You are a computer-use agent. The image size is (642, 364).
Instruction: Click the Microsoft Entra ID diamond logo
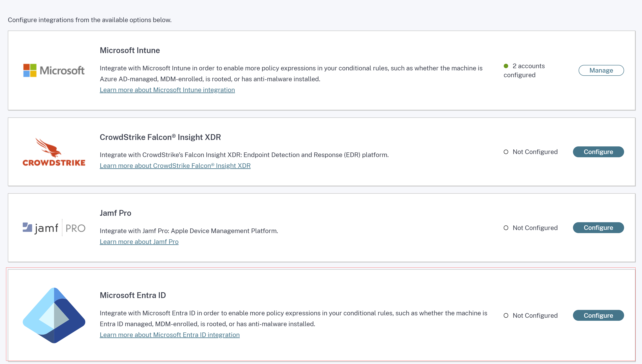(x=54, y=315)
